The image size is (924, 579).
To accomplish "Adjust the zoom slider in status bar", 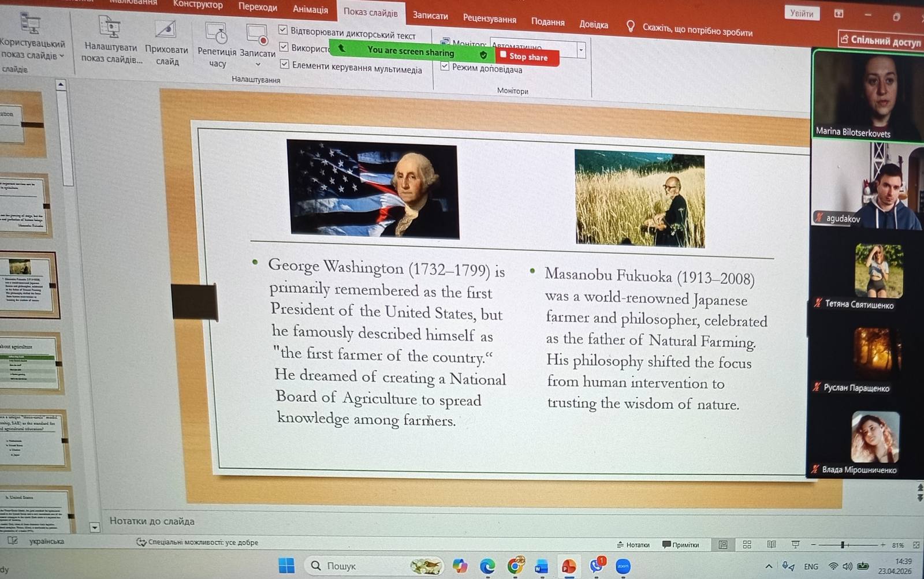I will (x=843, y=544).
